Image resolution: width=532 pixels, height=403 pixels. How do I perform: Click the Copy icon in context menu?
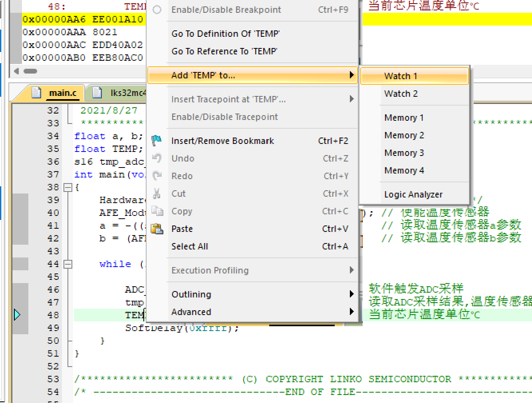pos(157,211)
